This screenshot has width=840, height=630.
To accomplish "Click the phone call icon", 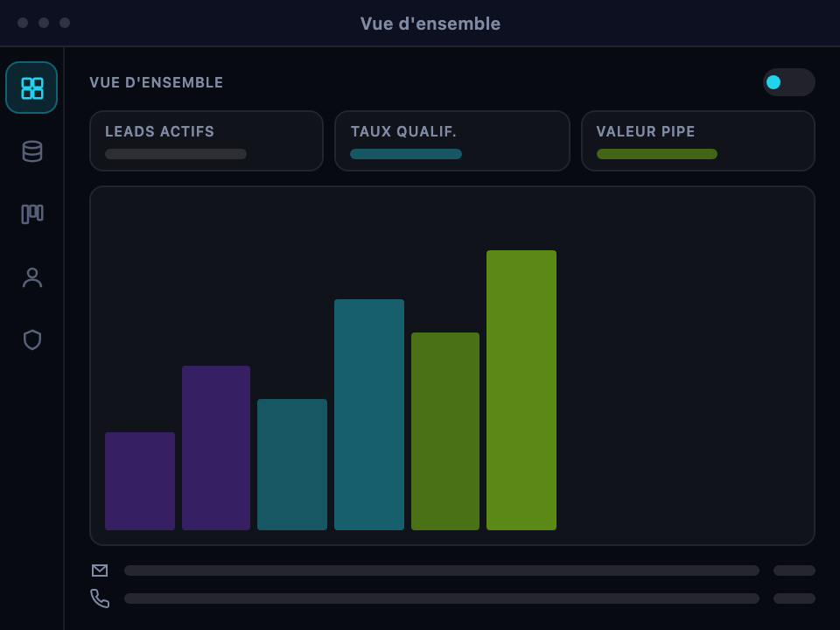I will 100,598.
